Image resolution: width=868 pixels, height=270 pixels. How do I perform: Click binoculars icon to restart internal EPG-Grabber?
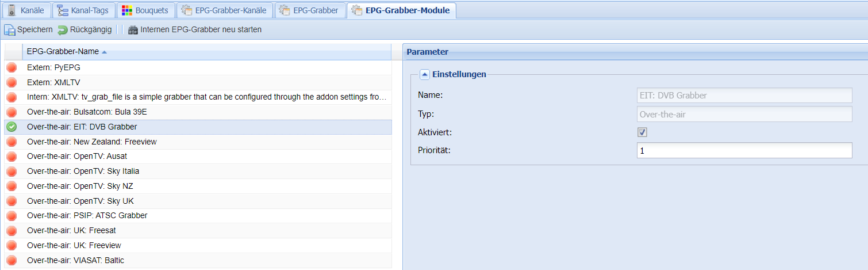coord(133,29)
